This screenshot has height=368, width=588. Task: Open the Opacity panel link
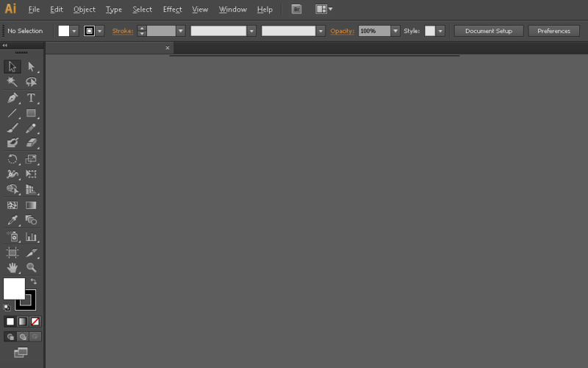[x=342, y=31]
